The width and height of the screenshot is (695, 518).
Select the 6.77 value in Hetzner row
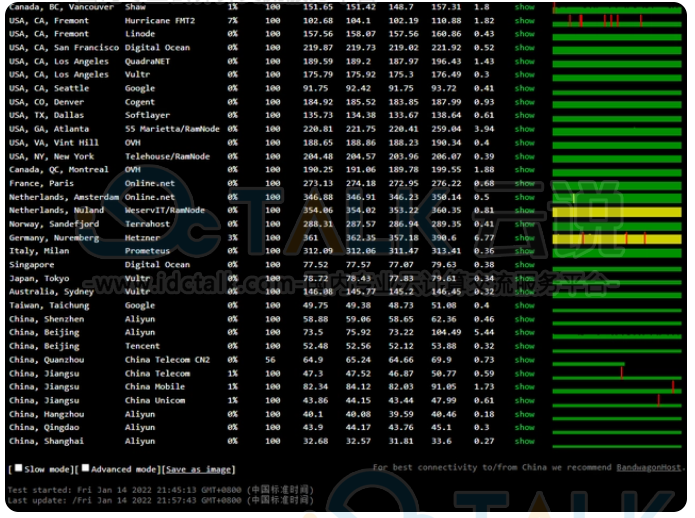pos(484,238)
